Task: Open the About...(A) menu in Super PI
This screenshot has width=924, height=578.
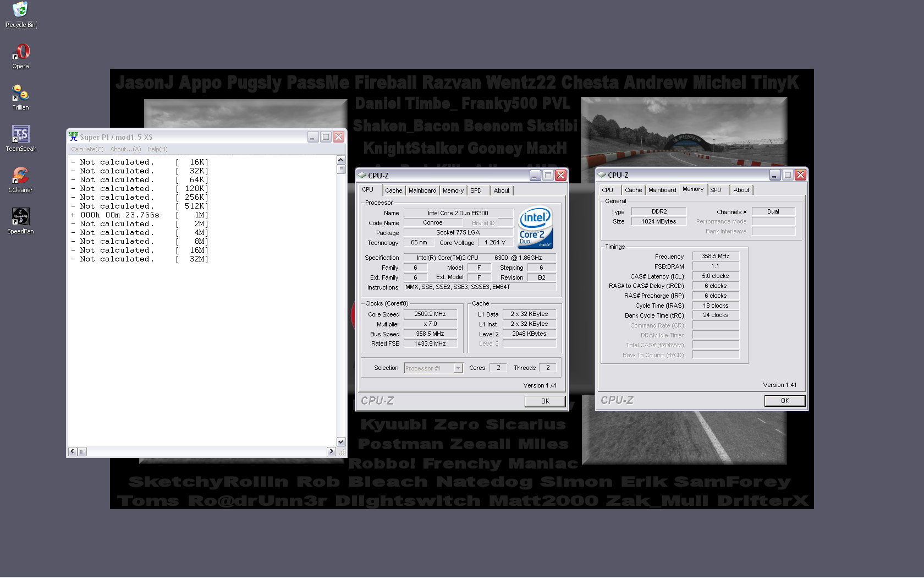Action: click(x=125, y=149)
